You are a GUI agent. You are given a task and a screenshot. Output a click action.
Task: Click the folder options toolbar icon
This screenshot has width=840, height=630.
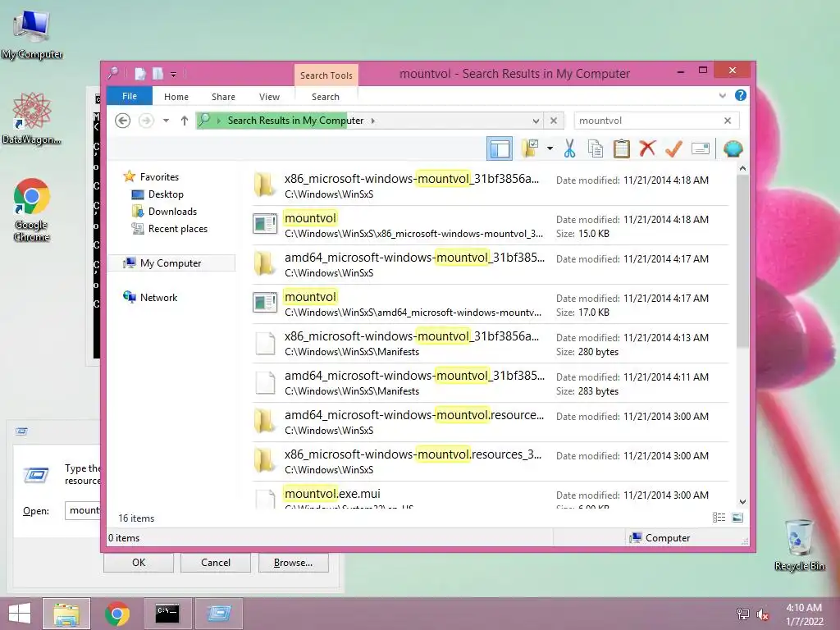pyautogui.click(x=531, y=148)
